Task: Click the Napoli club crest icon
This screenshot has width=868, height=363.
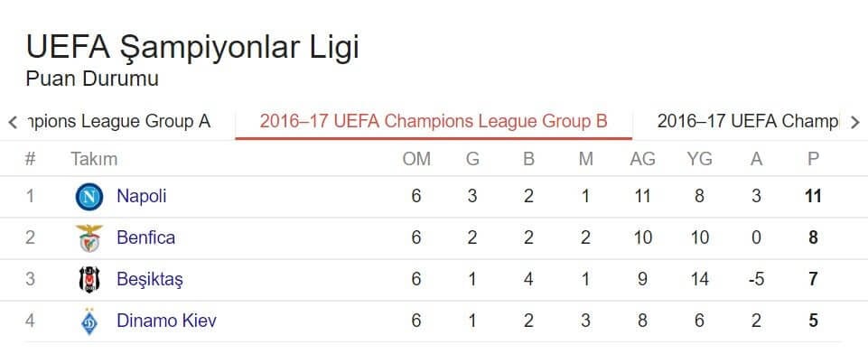Action: click(89, 197)
